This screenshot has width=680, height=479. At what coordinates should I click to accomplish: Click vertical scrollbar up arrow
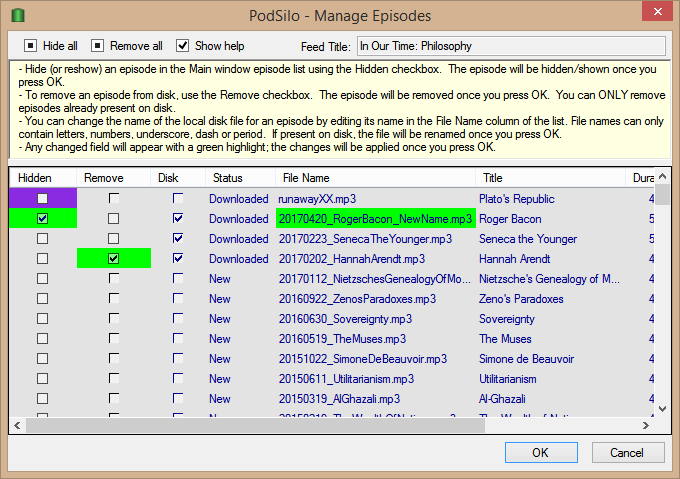coord(662,176)
